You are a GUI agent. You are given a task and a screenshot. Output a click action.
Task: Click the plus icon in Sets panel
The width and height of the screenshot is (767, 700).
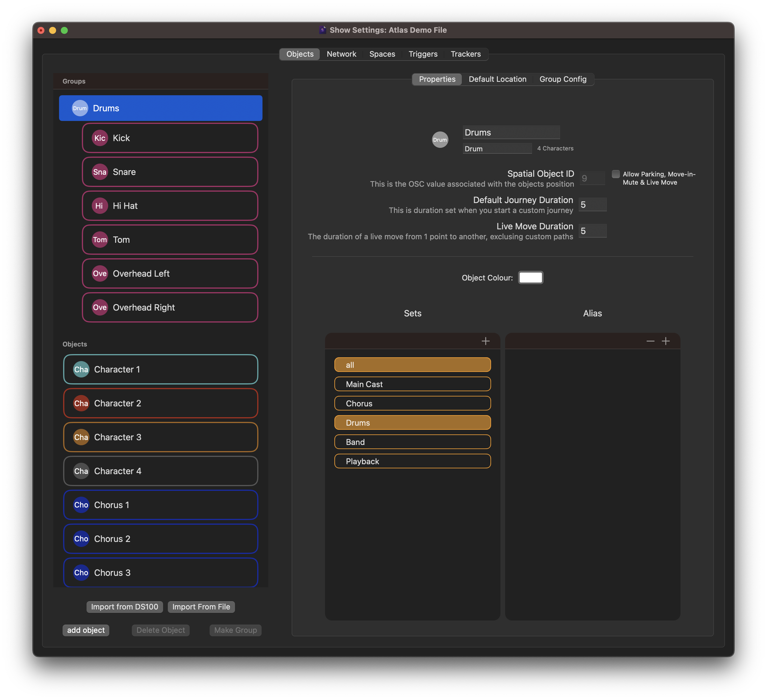[x=486, y=341]
